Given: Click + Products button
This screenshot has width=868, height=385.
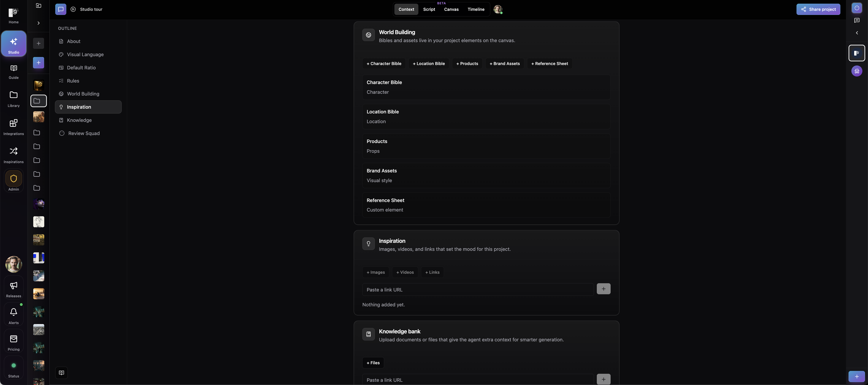Looking at the screenshot, I should click(467, 64).
